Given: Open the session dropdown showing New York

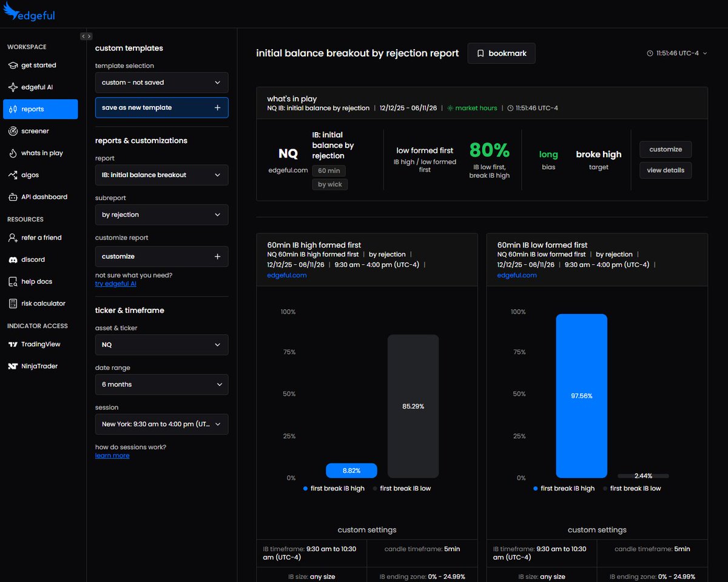Looking at the screenshot, I should (x=162, y=424).
